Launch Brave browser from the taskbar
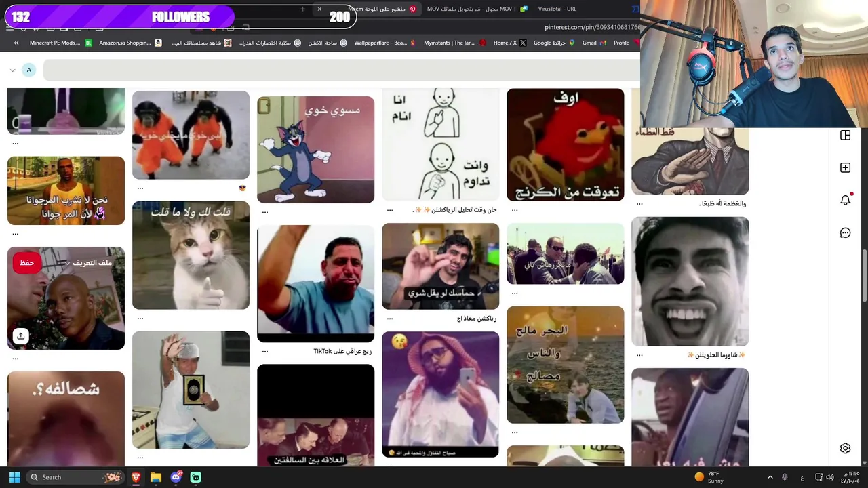 click(136, 477)
